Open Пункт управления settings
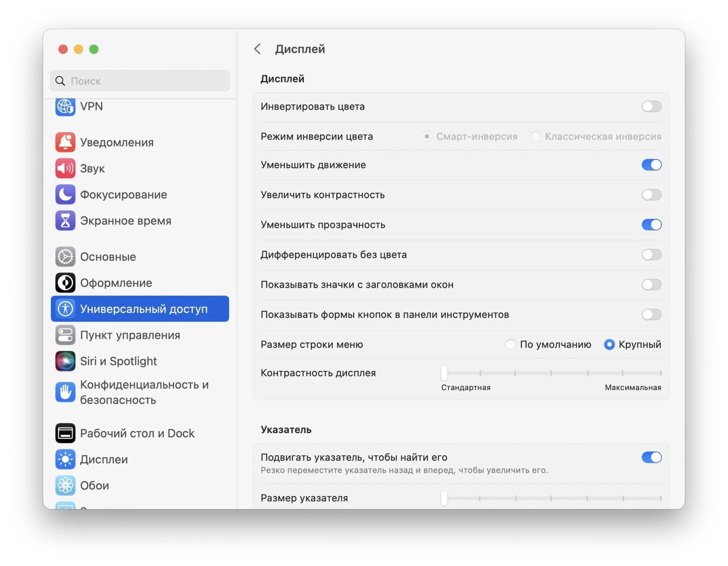Screen dimensions: 728x566 point(129,335)
